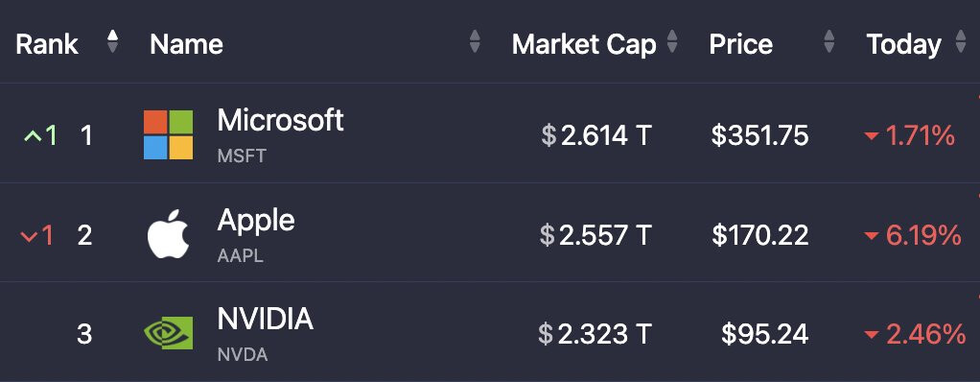Click the Price column header text

click(740, 44)
